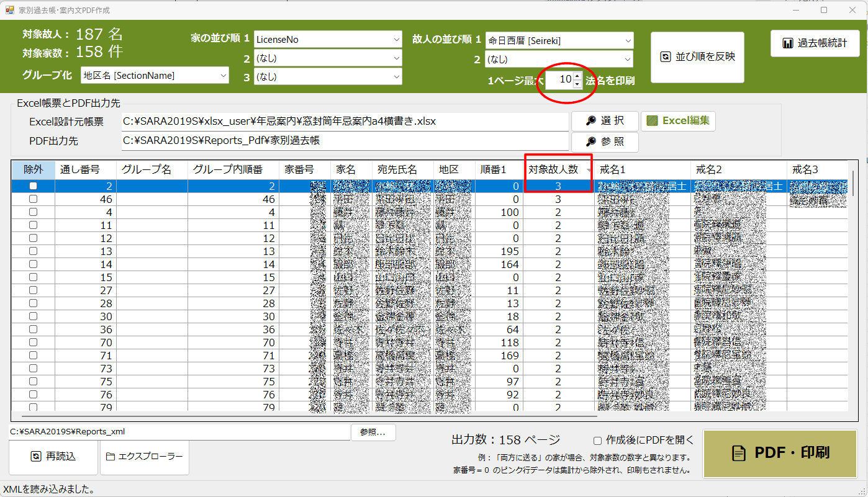Sort by the 除外 column header
Viewport: 868px width, 497px height.
tap(34, 169)
